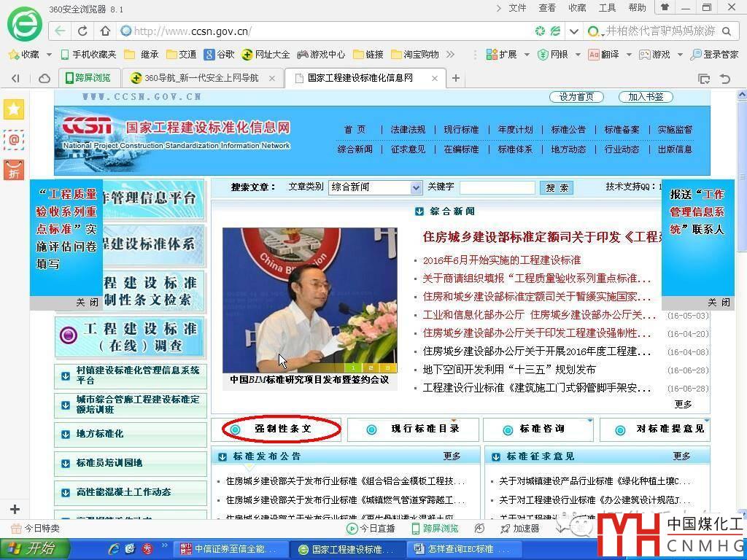Open the 谷歌 bookmark
Viewport: 747px width, 560px height.
(219, 54)
